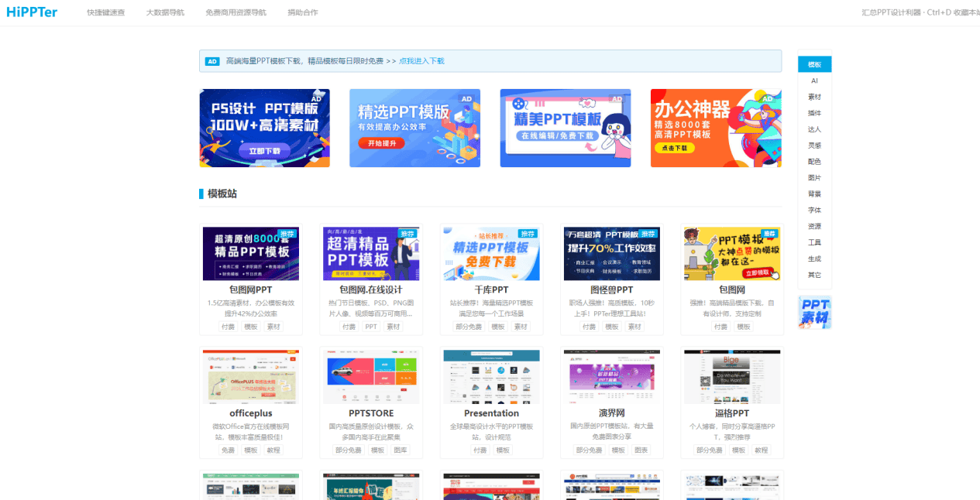The width and height of the screenshot is (980, 500).
Task: Click the PPTSTORE title link
Action: [x=371, y=413]
